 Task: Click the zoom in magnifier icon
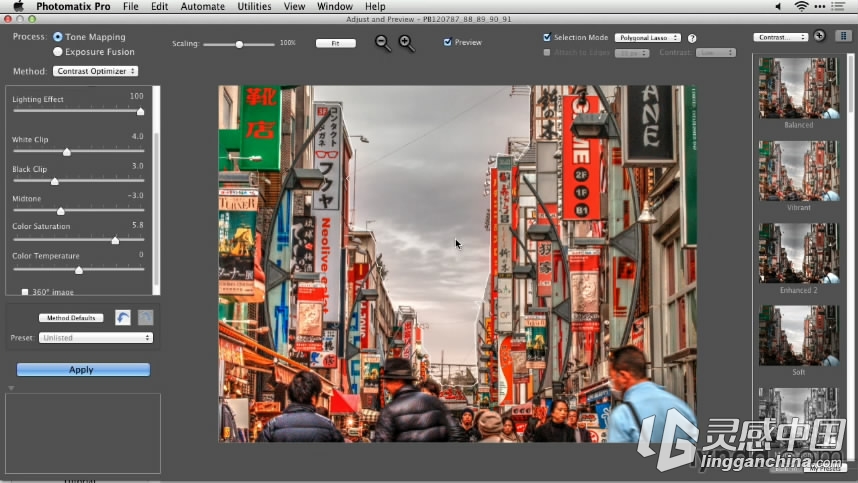tap(407, 43)
